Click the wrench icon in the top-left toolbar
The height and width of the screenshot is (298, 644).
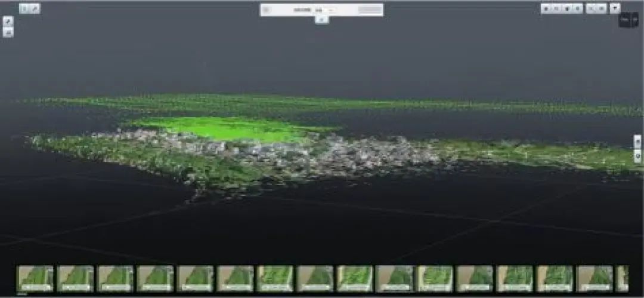click(x=35, y=8)
